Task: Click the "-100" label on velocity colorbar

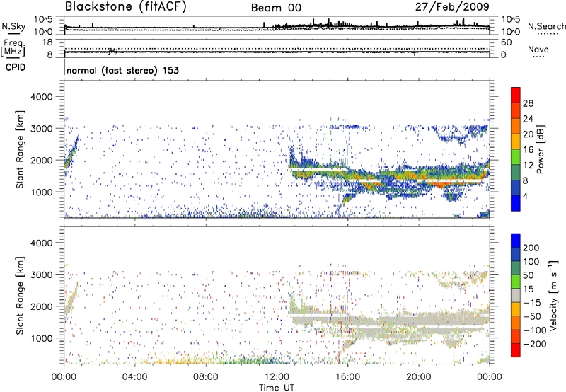Action: click(534, 330)
